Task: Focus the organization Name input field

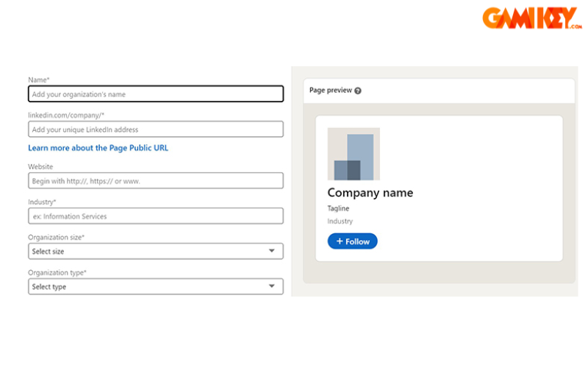Action: point(156,94)
